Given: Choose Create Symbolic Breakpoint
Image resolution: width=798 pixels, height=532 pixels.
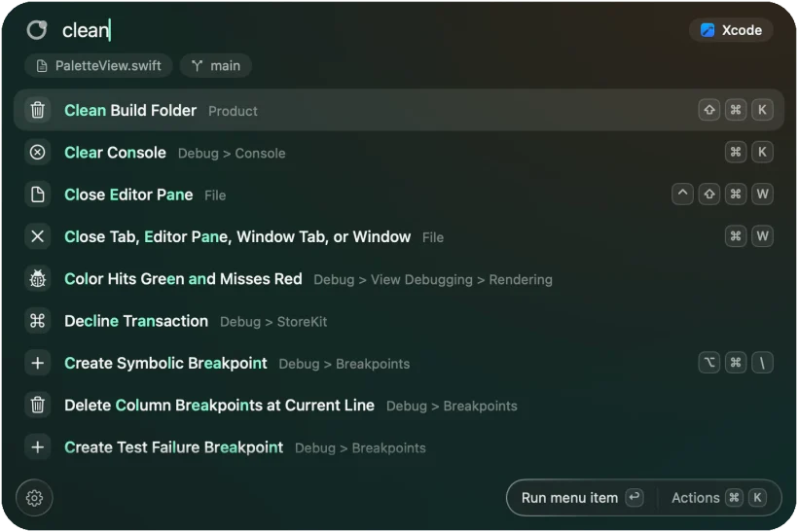Looking at the screenshot, I should 398,363.
